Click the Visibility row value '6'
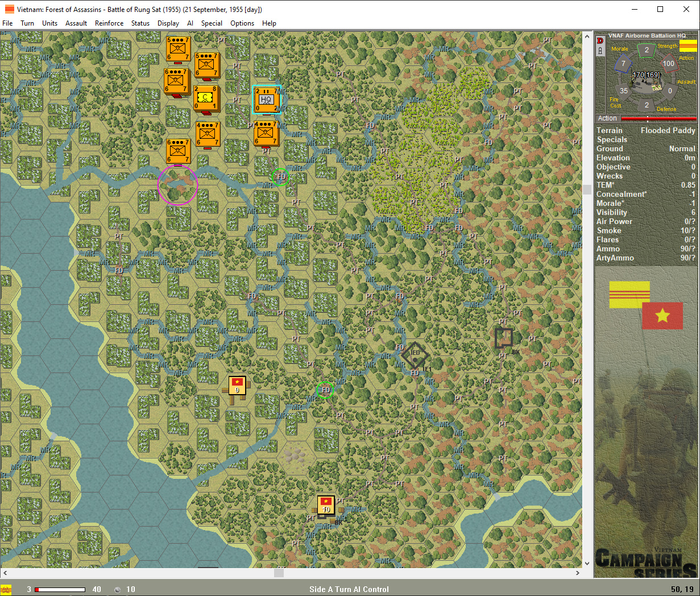Image resolution: width=700 pixels, height=596 pixels. point(693,212)
